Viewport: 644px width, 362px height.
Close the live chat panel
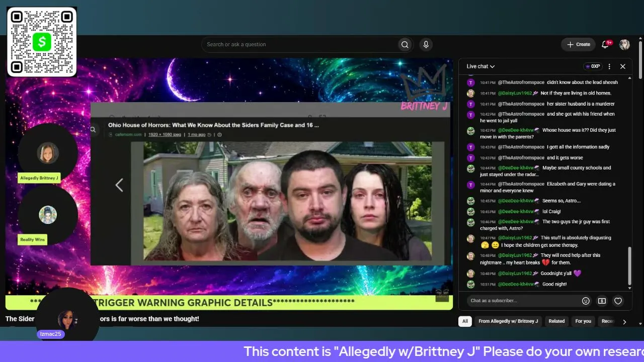(622, 66)
